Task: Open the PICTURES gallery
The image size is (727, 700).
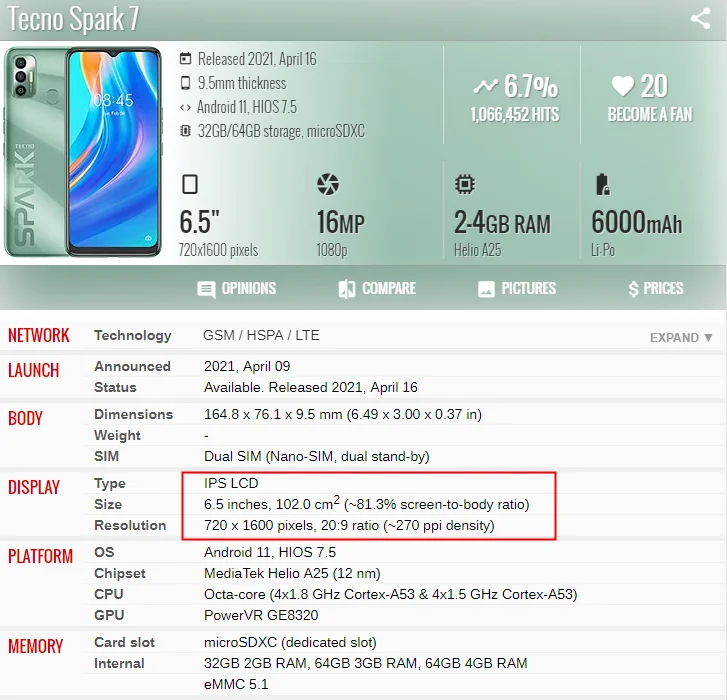Action: [x=517, y=288]
